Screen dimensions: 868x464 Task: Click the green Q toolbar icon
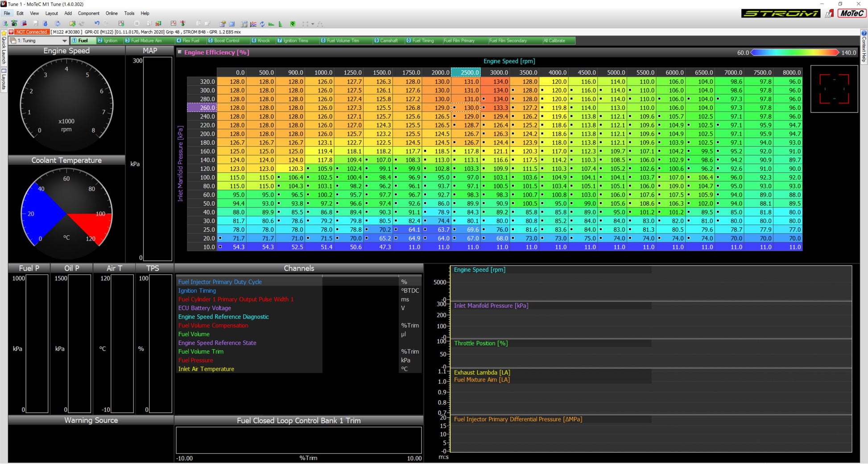point(293,24)
